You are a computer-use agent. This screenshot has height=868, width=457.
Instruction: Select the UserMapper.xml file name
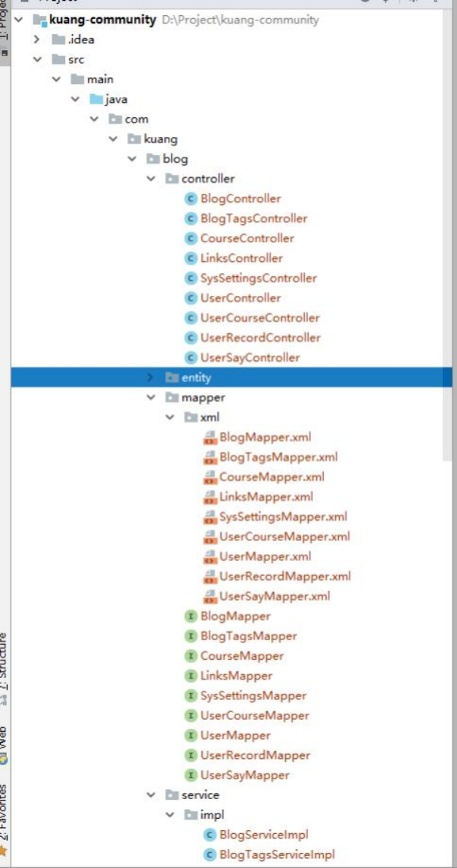265,556
